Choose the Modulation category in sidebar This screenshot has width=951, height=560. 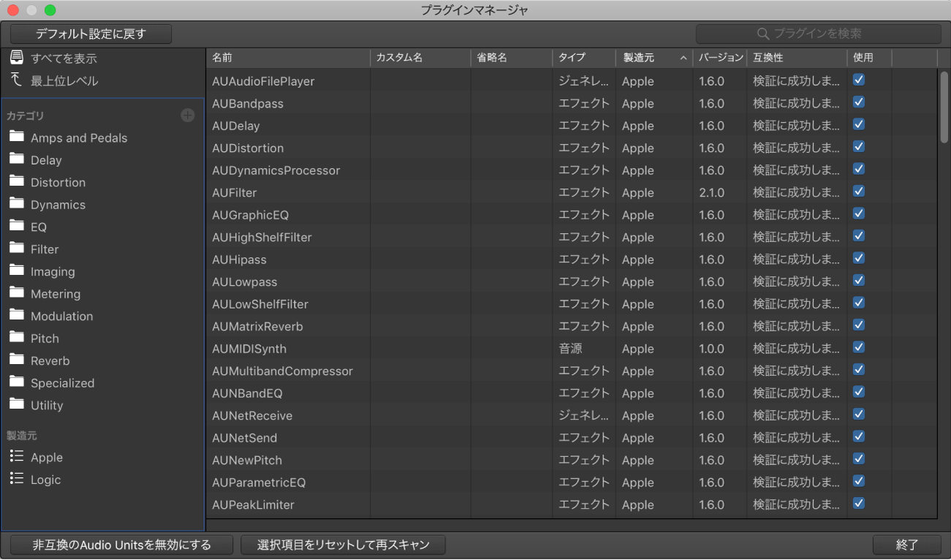61,316
